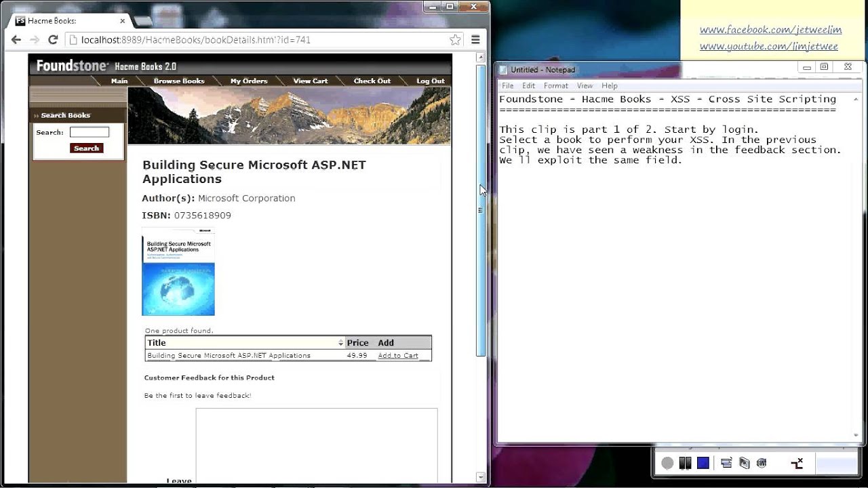
Task: Click the browser page scroll-up arrow
Action: (481, 58)
